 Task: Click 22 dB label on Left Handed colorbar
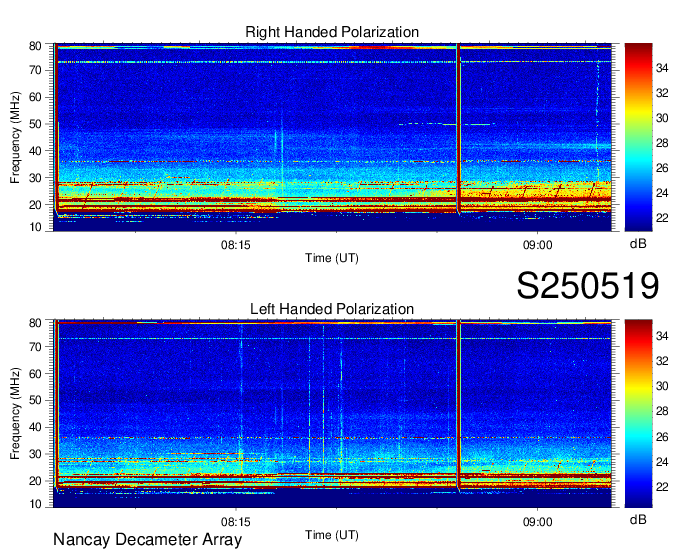662,487
